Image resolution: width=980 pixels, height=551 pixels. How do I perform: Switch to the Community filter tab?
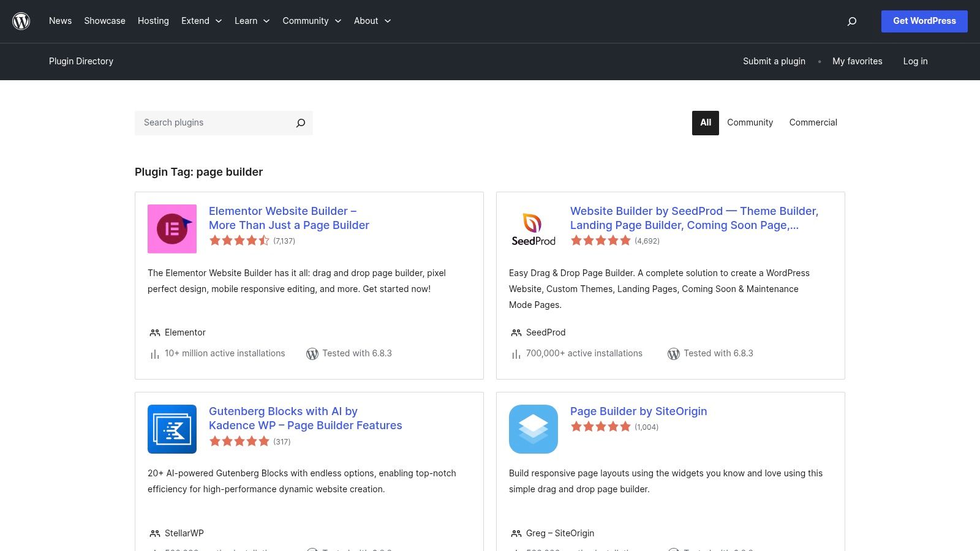[x=750, y=122]
